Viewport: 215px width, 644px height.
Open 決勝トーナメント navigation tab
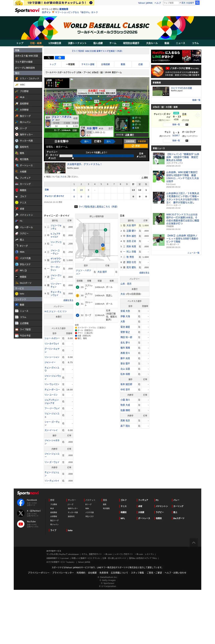pyautogui.click(x=77, y=43)
